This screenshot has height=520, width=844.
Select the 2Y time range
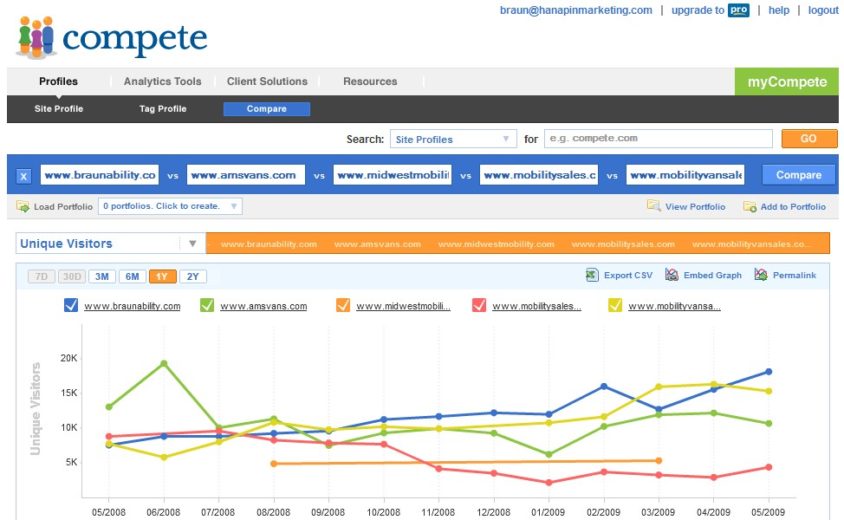[x=193, y=277]
